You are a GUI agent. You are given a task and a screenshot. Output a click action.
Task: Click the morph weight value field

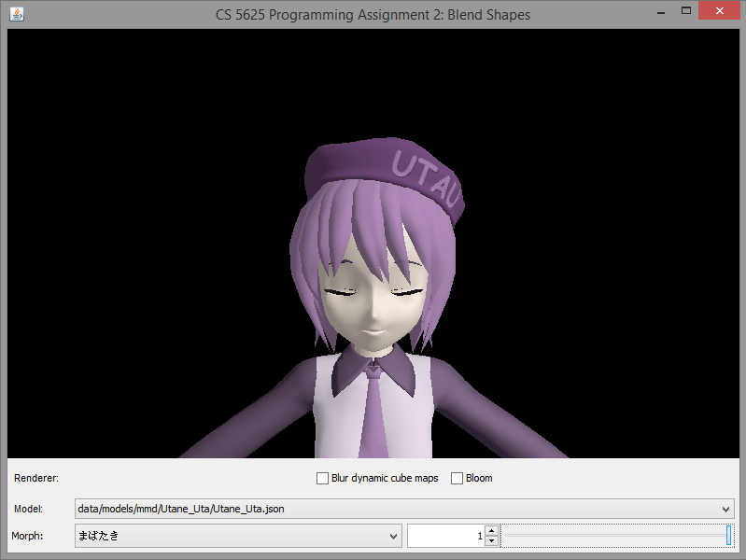pyautogui.click(x=445, y=536)
